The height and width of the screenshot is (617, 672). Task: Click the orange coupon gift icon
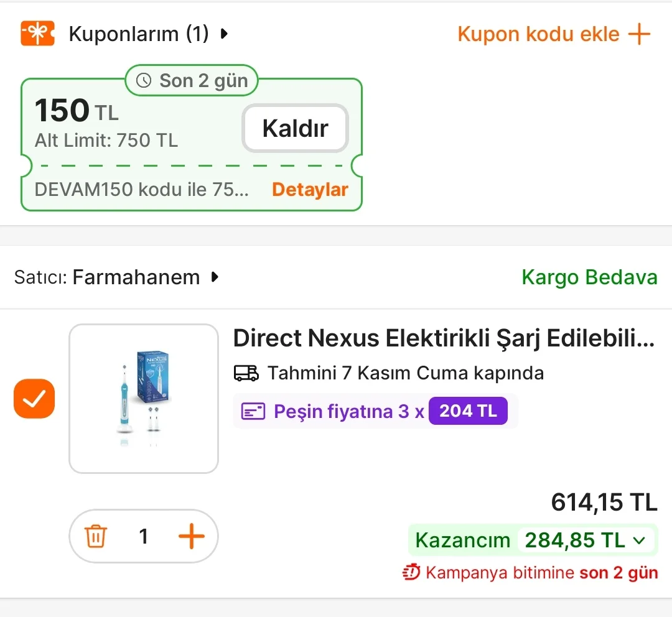tap(37, 34)
